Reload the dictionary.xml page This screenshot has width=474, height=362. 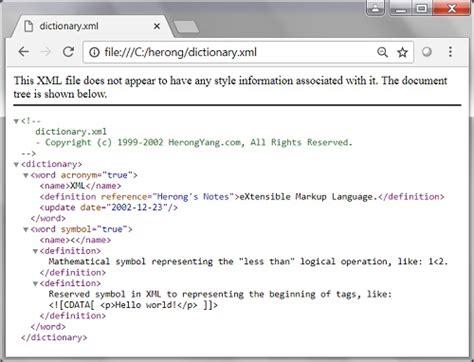[x=68, y=52]
